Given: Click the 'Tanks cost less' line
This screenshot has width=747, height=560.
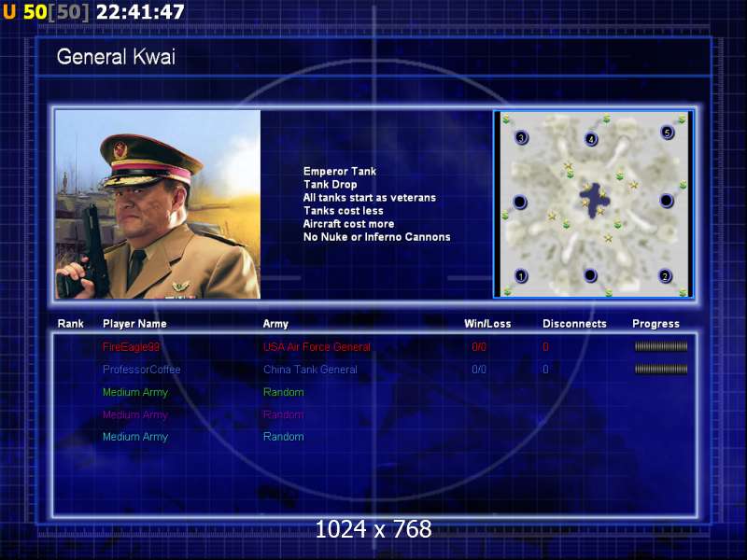Looking at the screenshot, I should pyautogui.click(x=344, y=211).
